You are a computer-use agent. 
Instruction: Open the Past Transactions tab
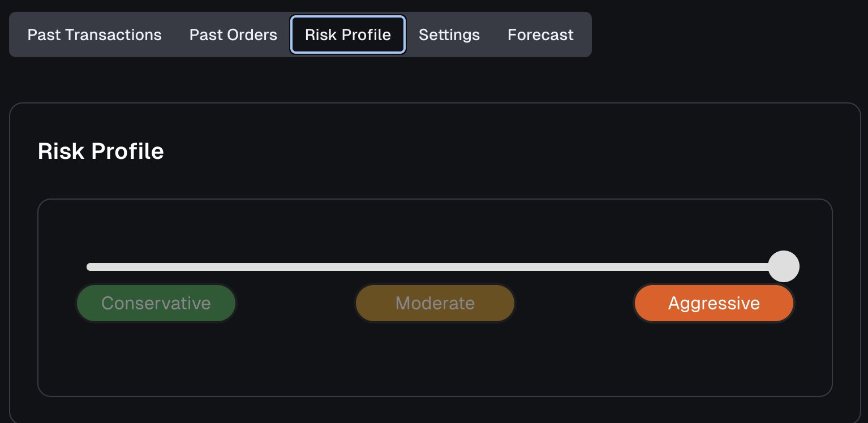click(x=94, y=35)
